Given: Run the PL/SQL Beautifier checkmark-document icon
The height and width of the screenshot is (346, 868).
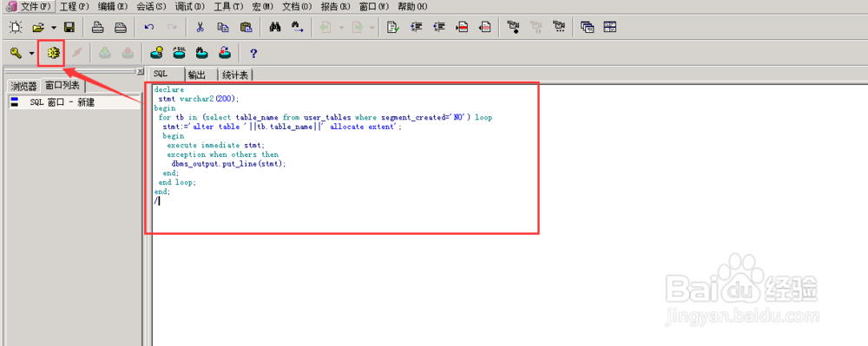Looking at the screenshot, I should pos(393,27).
